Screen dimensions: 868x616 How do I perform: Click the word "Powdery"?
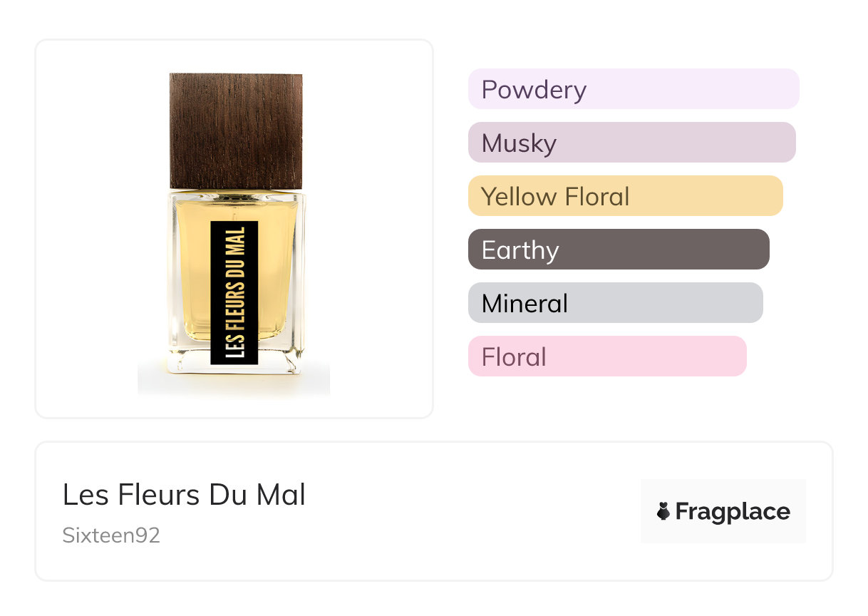[x=534, y=90]
